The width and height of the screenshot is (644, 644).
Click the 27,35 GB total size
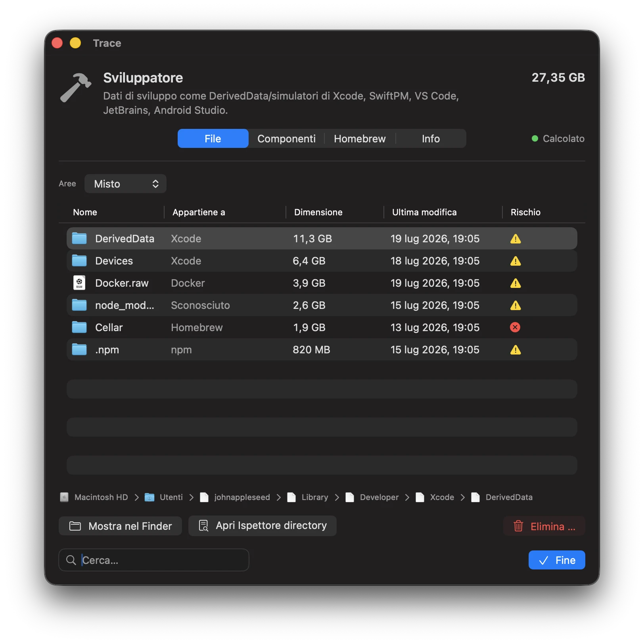[558, 78]
